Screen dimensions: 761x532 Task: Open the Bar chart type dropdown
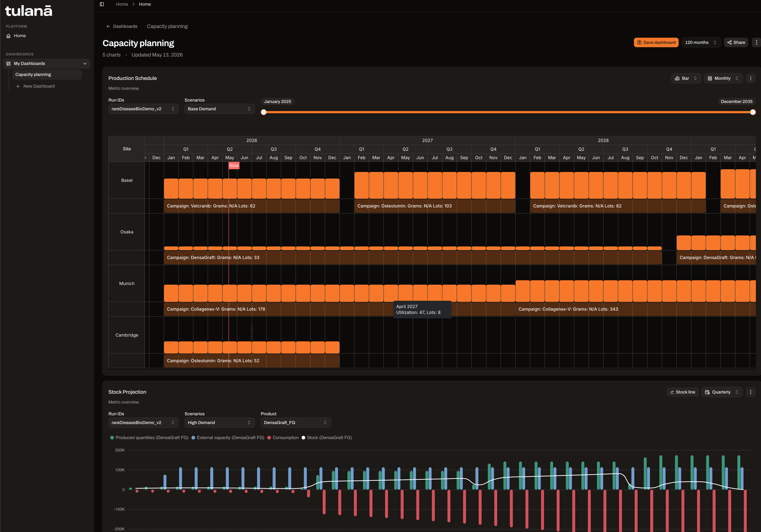686,78
